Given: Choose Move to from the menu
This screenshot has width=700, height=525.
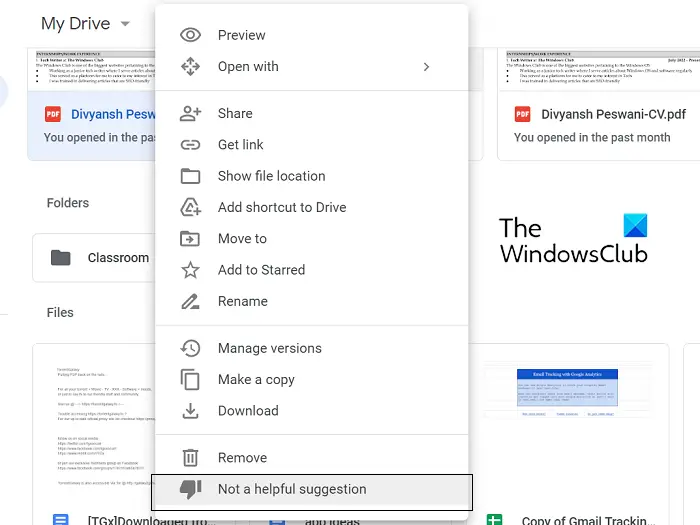Looking at the screenshot, I should pyautogui.click(x=312, y=238).
